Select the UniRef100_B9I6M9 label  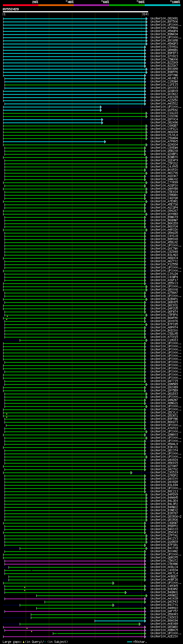coord(164,69)
